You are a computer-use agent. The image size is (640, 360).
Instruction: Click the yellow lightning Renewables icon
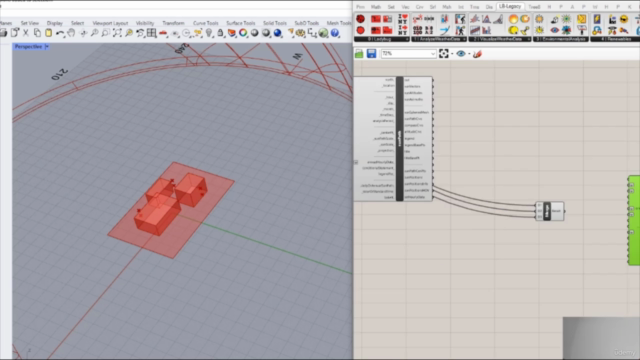597,19
